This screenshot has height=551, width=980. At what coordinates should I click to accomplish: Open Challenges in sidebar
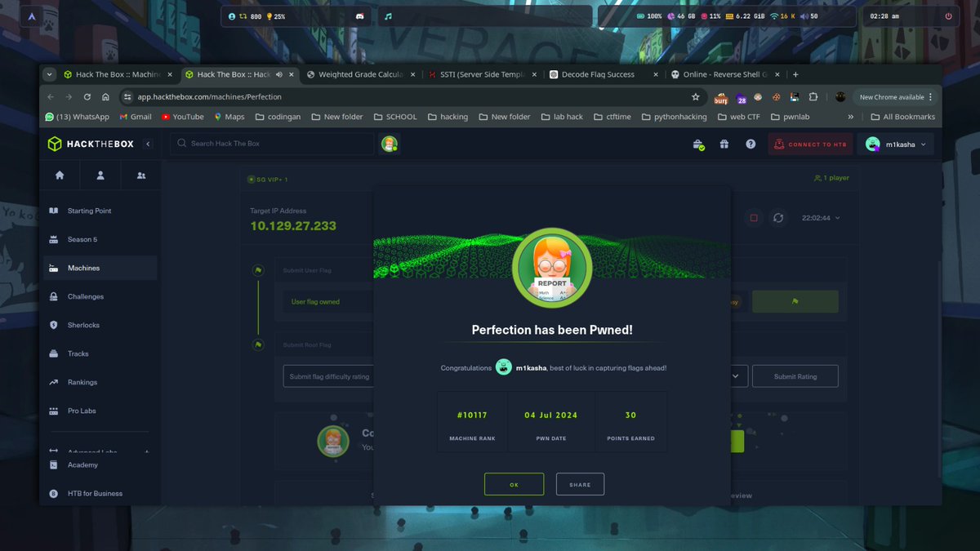[x=100, y=296]
